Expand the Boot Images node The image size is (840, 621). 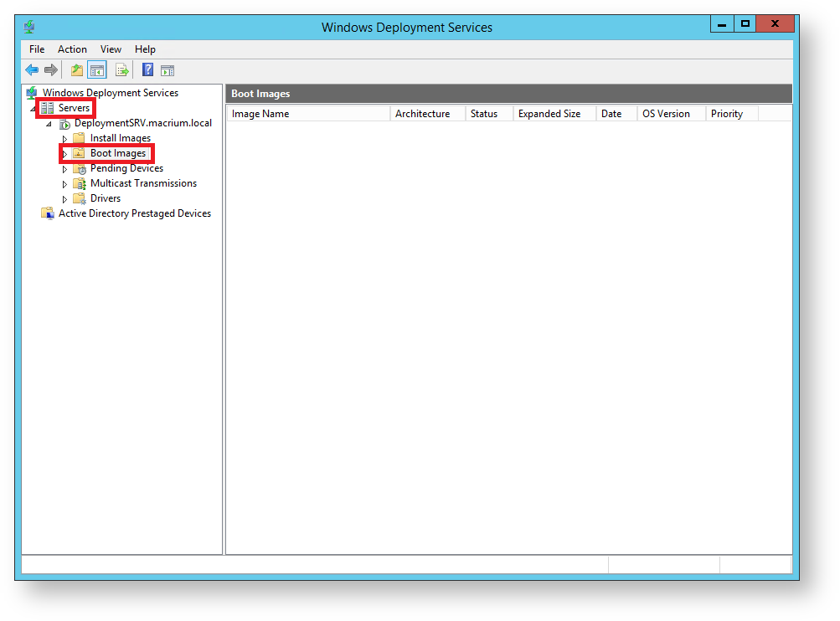(x=64, y=154)
